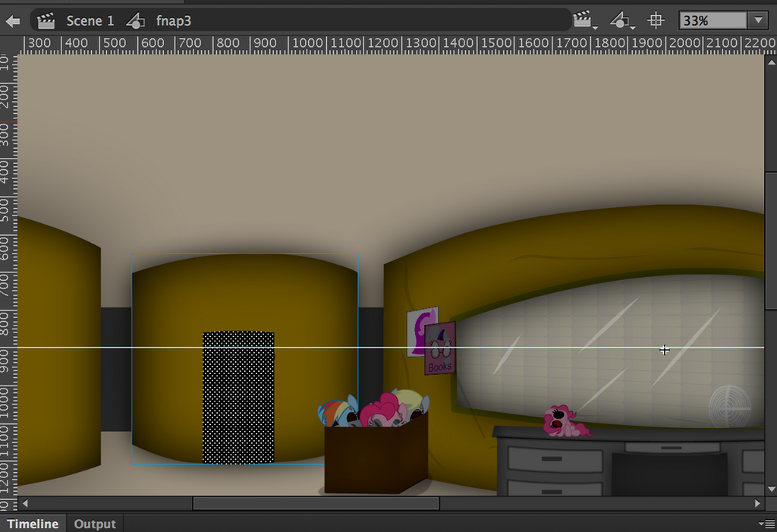Select the round fan on the stage
Viewport: 777px width, 532px height.
click(x=729, y=407)
